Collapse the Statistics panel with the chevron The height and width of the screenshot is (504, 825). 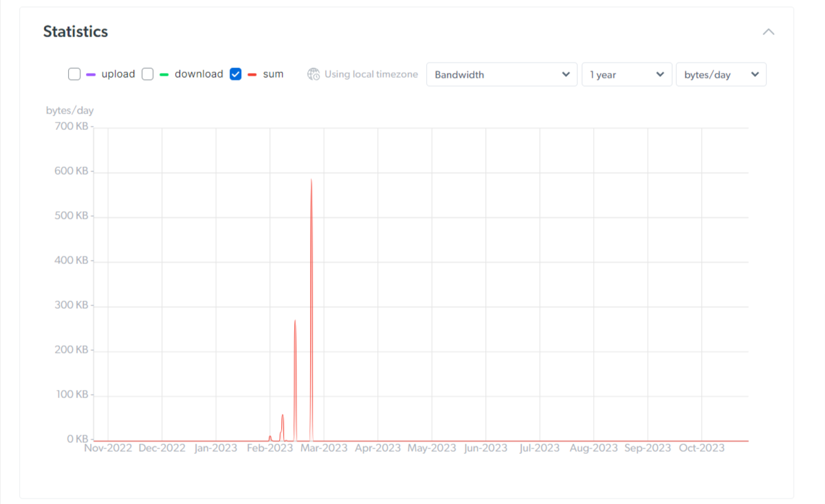[769, 32]
